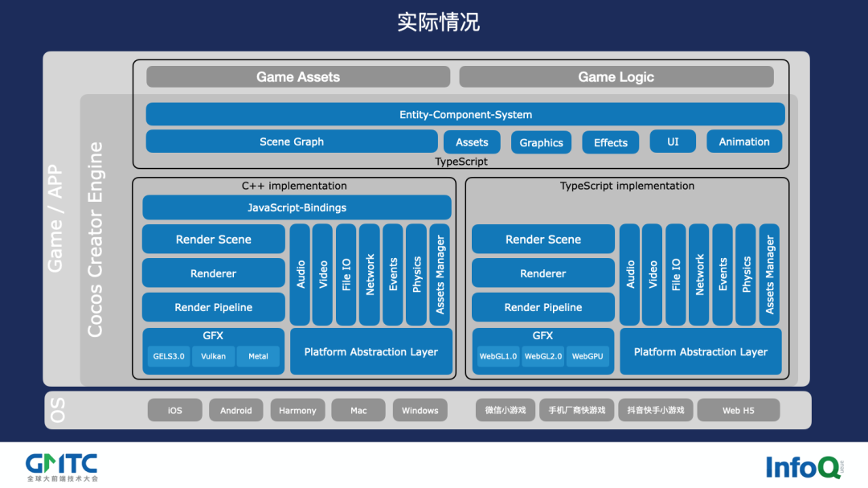Click the vertical Game / APP label
Screen dimensions: 868x488
click(55, 218)
